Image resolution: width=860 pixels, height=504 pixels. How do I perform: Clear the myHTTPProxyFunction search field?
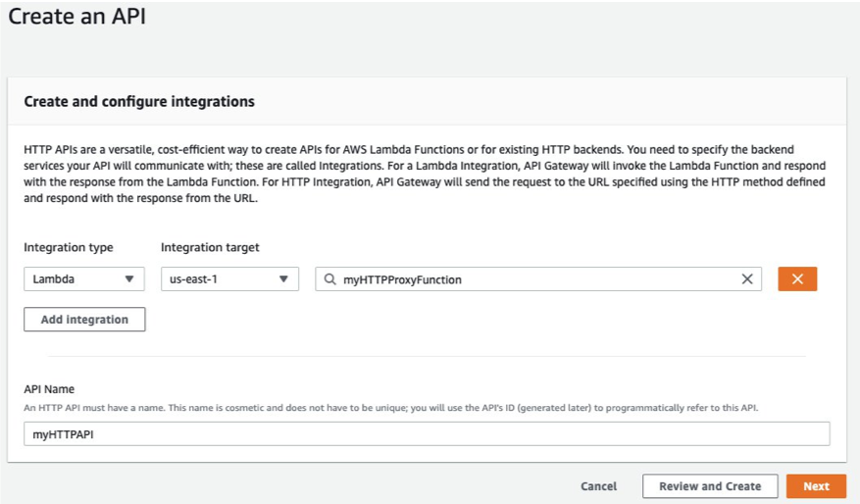coord(747,279)
